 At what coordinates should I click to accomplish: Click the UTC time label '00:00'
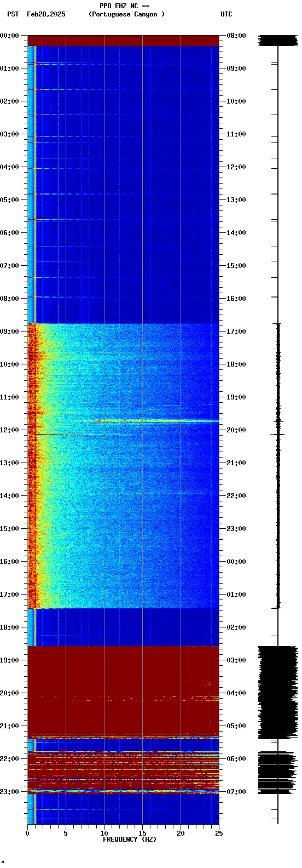tap(236, 562)
